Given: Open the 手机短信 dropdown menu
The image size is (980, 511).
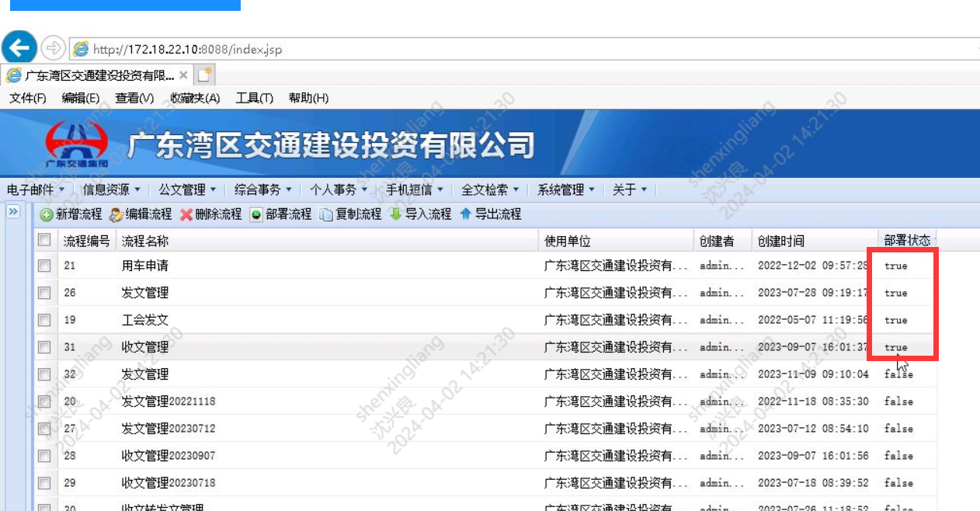Looking at the screenshot, I should (415, 189).
